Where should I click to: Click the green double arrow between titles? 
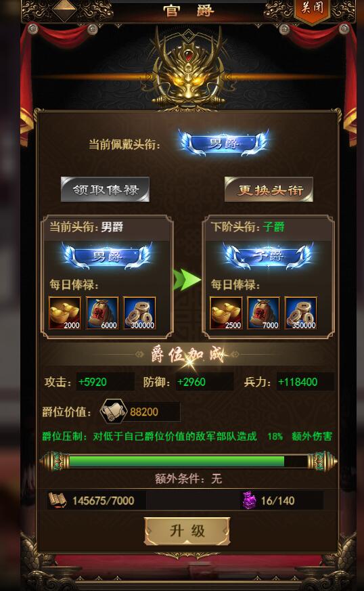[x=187, y=280]
